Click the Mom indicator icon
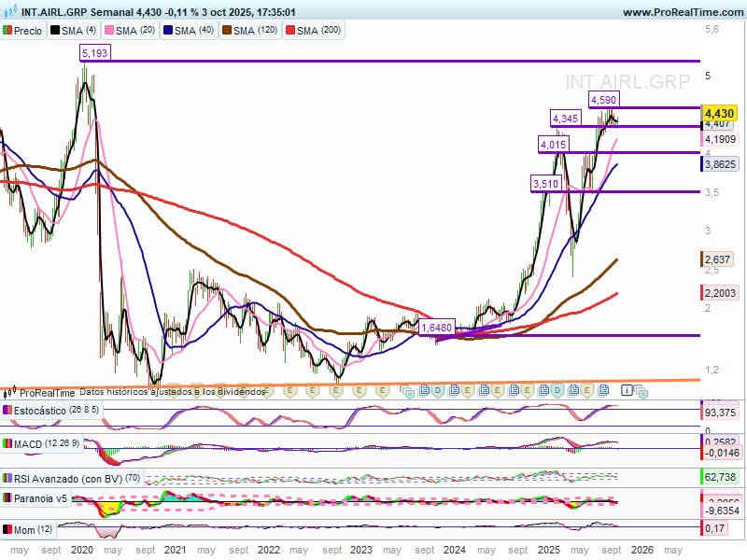 pyautogui.click(x=8, y=530)
